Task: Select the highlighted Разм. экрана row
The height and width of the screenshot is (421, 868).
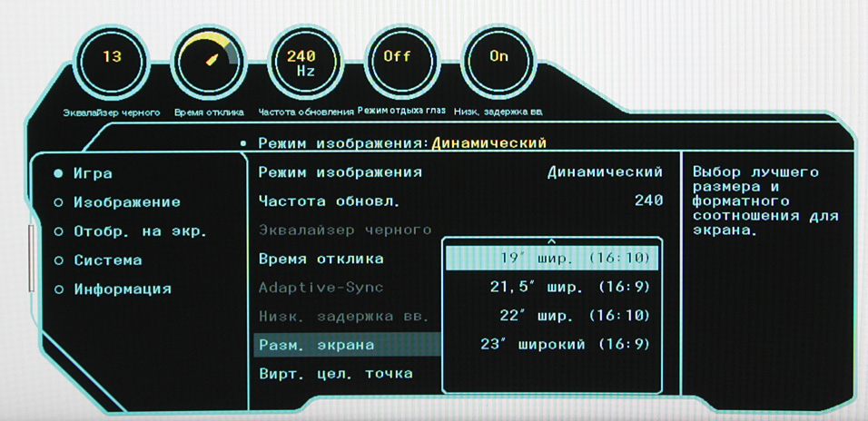Action: (347, 345)
